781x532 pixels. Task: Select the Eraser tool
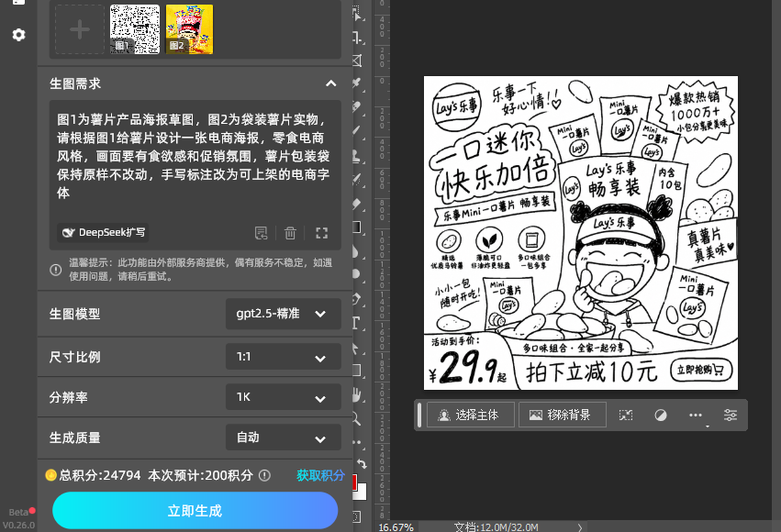pos(358,204)
